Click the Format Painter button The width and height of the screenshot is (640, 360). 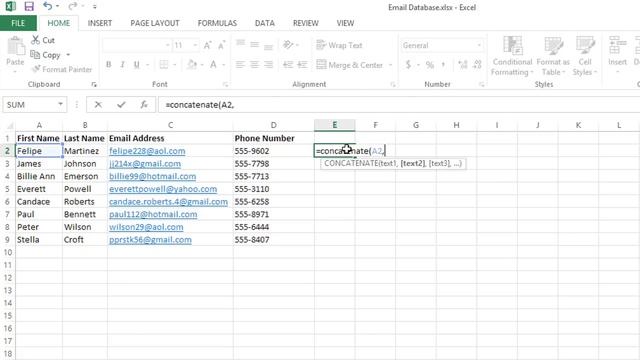tap(62, 69)
